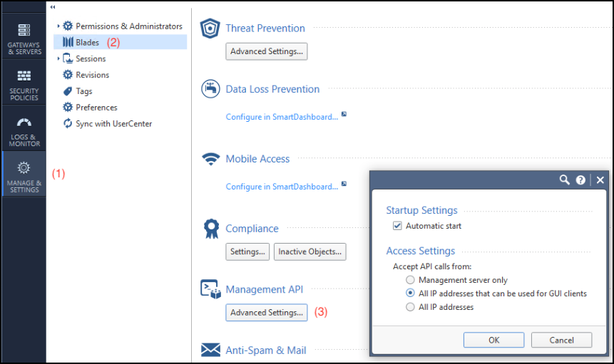This screenshot has width=614, height=364.
Task: Collapse the navigation panel arrows
Action: pos(53,6)
